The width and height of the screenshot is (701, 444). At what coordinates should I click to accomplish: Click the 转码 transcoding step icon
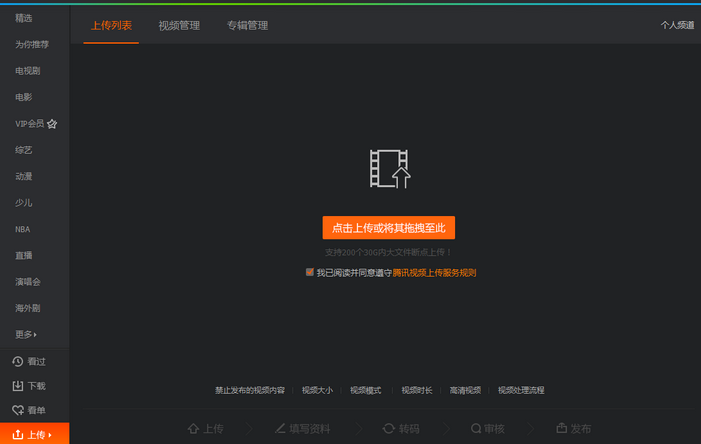[x=388, y=428]
